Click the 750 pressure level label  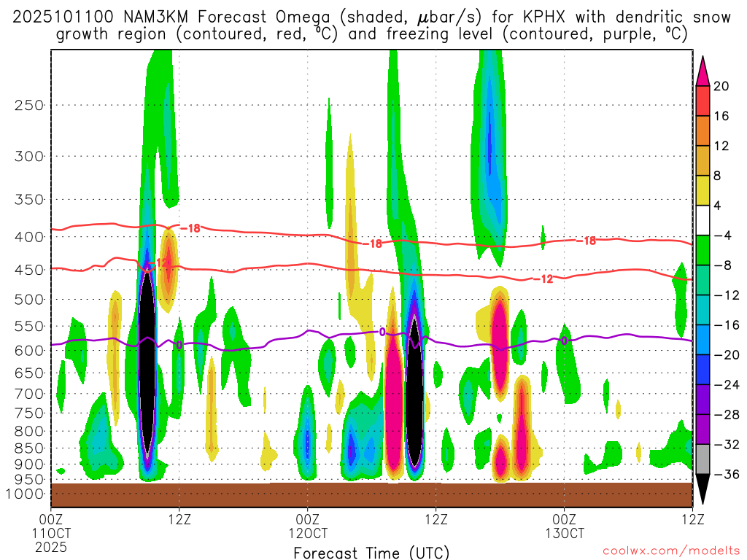pos(29,413)
